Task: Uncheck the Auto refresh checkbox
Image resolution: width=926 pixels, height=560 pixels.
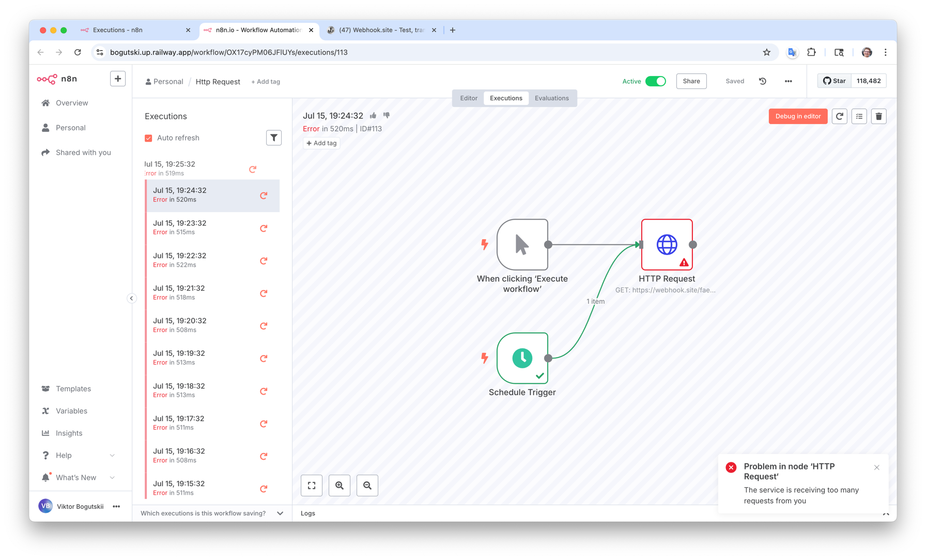Action: (x=149, y=138)
